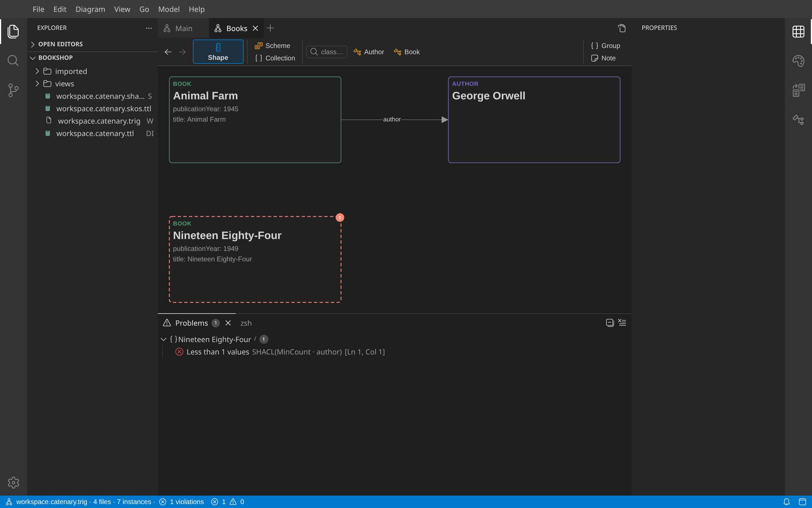Close the Books tab
This screenshot has height=508, width=812.
point(255,28)
